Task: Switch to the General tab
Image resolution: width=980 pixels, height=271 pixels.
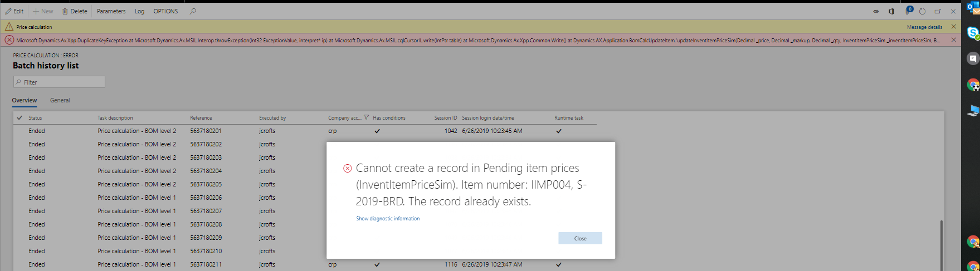Action: (x=60, y=100)
